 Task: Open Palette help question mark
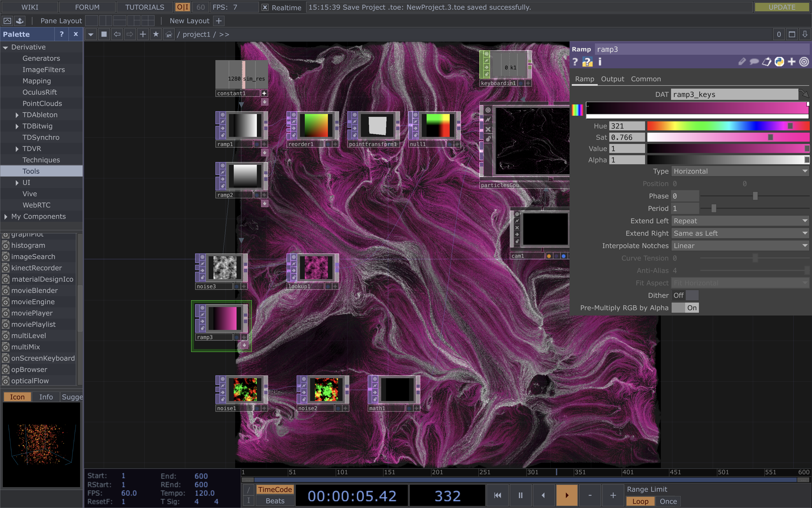point(61,34)
